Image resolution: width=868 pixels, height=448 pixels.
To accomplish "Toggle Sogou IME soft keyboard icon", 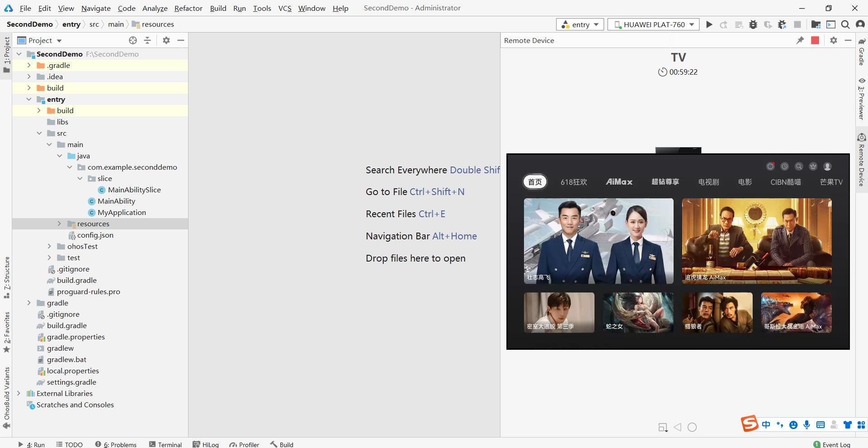I will tap(821, 424).
